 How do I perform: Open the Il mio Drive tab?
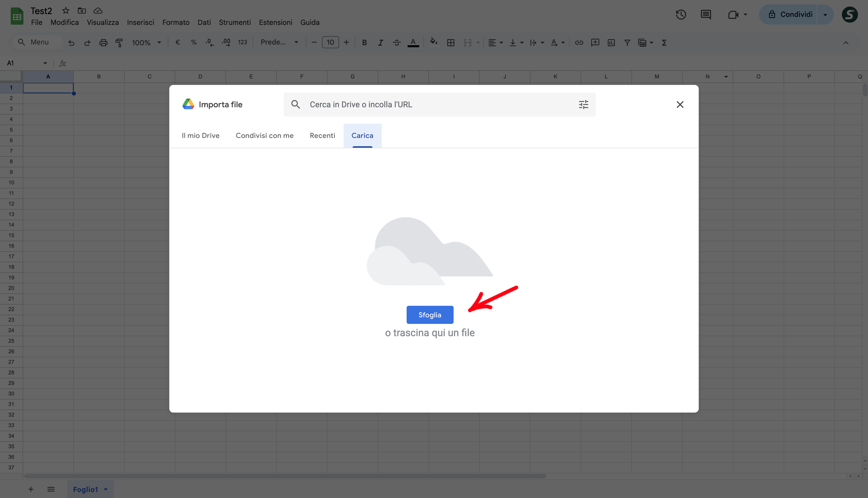[x=200, y=135]
